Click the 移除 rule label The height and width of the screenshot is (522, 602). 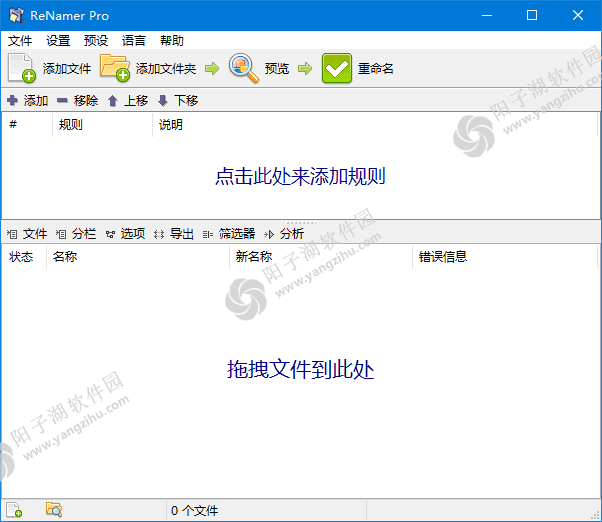pyautogui.click(x=86, y=101)
